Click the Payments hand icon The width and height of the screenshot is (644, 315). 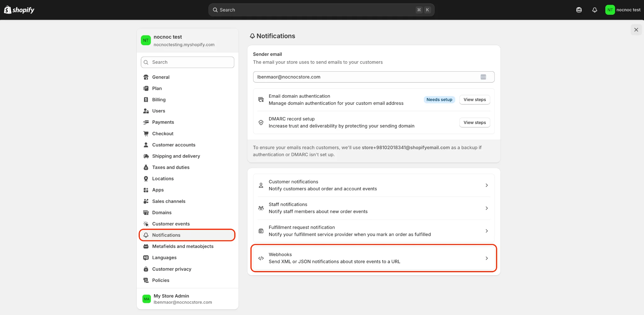146,122
